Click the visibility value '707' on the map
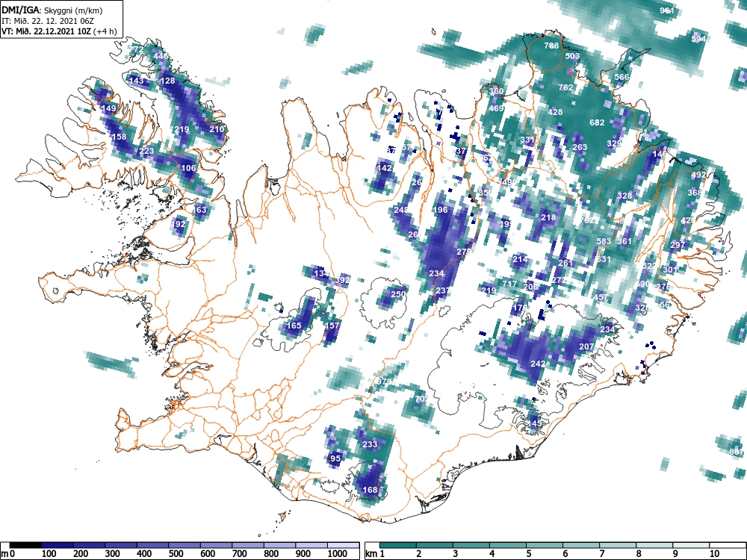The image size is (747, 560). coord(421,399)
